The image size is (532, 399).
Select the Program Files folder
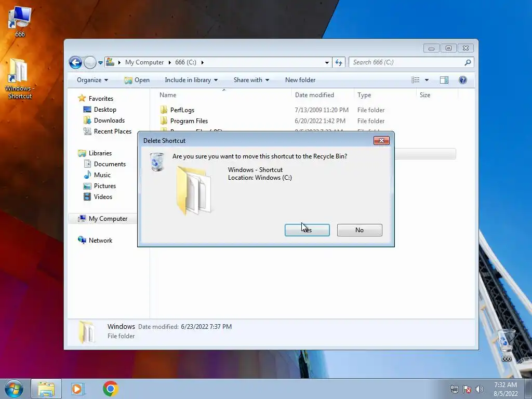pyautogui.click(x=189, y=121)
